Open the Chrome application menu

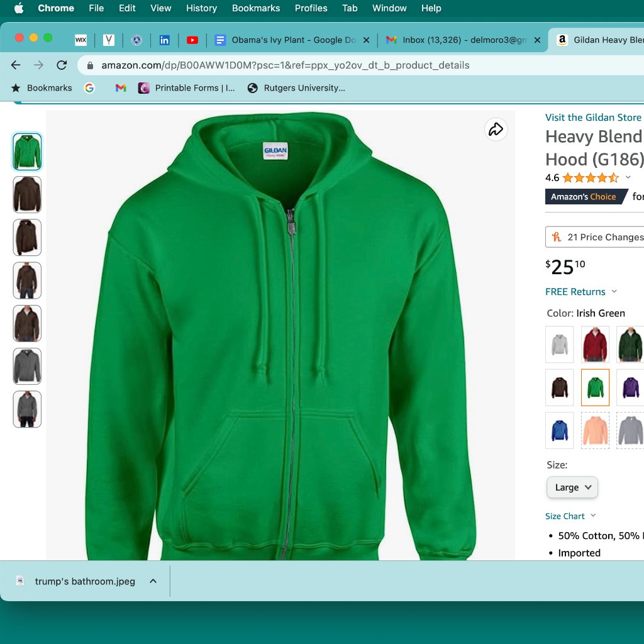56,8
